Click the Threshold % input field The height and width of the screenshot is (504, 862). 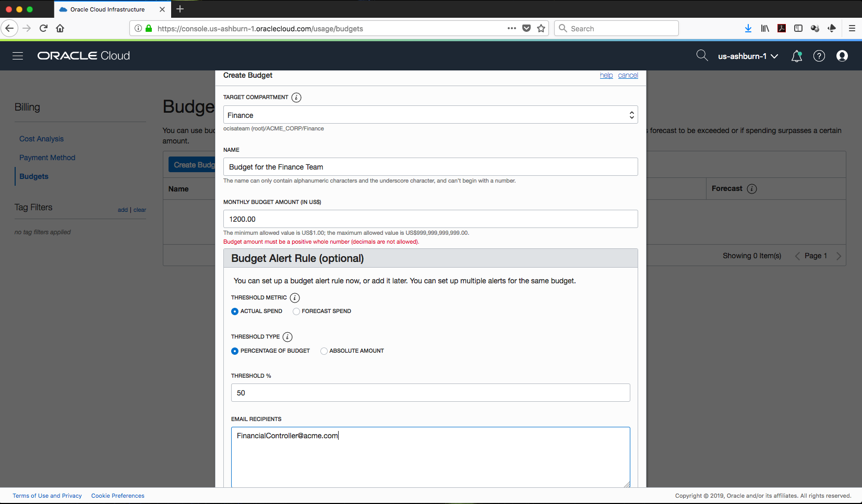(430, 393)
